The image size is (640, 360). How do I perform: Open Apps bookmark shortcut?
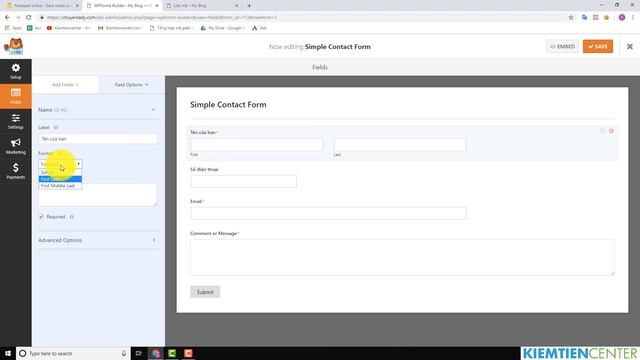[x=13, y=28]
